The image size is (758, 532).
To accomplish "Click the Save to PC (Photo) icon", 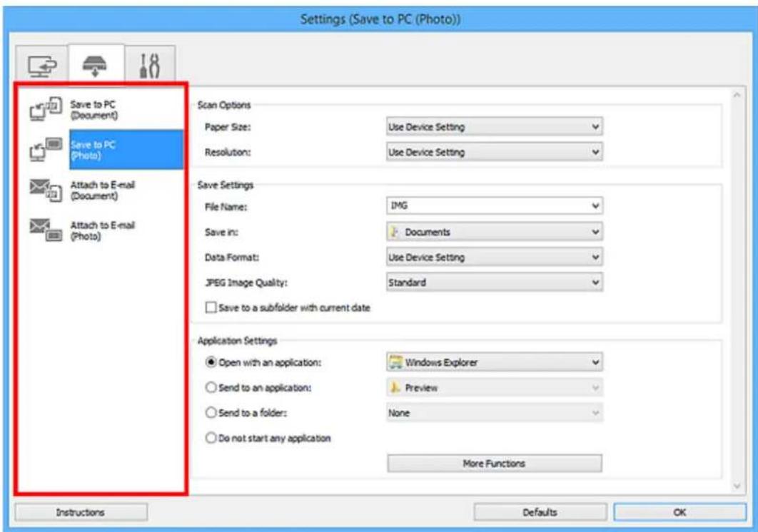I will point(46,149).
